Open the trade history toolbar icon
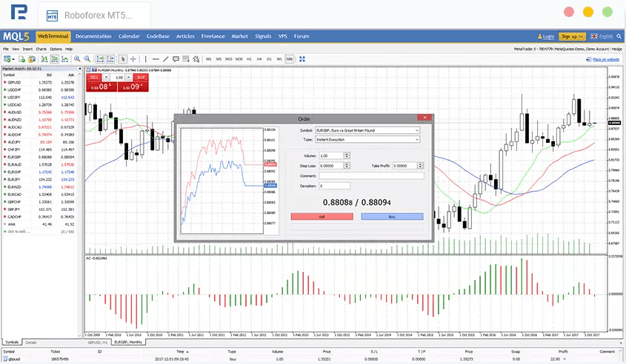Viewport: 626px width, 364px height. click(x=32, y=59)
